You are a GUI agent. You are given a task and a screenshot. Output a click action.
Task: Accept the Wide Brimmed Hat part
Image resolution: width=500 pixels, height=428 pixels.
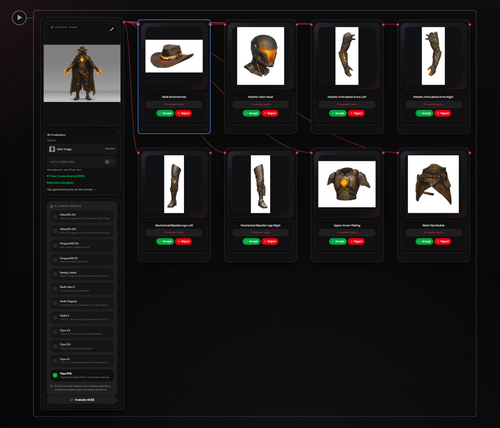coord(165,113)
